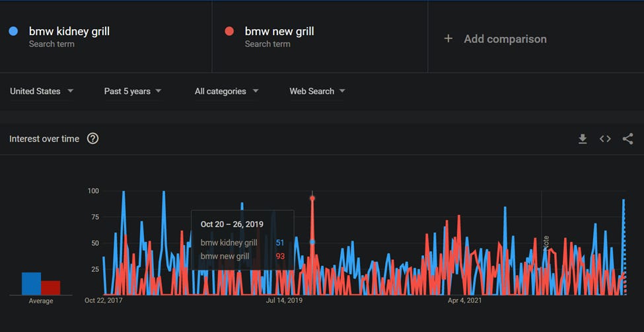
Task: Open the Past 5 years time range dropdown
Action: pyautogui.click(x=132, y=91)
